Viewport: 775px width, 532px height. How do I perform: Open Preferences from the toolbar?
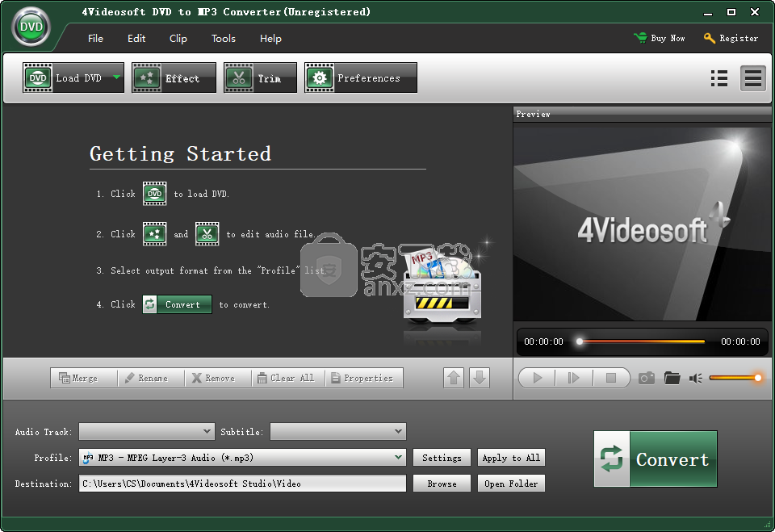click(361, 77)
